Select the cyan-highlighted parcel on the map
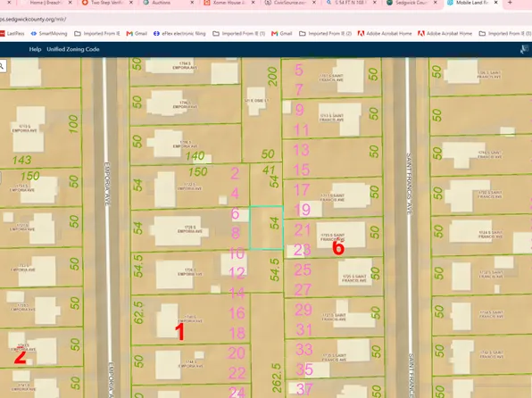The width and height of the screenshot is (532, 398). pos(266,228)
